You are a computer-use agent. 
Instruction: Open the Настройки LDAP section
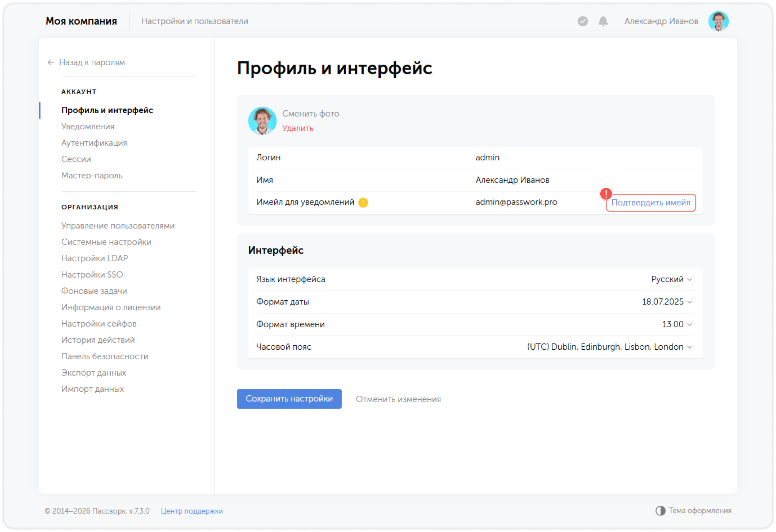94,258
